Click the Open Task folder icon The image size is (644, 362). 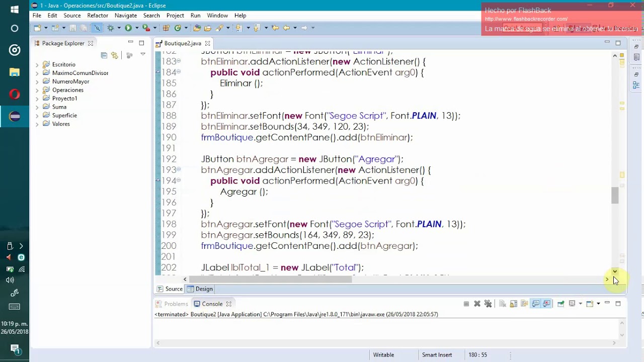click(x=208, y=28)
